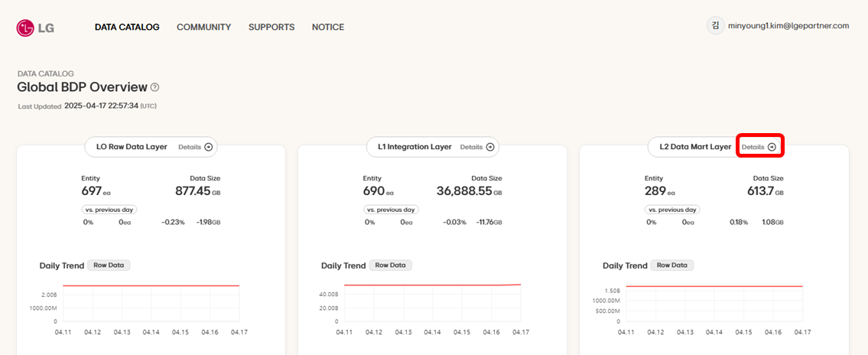Viewport: 868px width, 355px height.
Task: Click the minyoung1.kim account email
Action: pos(788,25)
